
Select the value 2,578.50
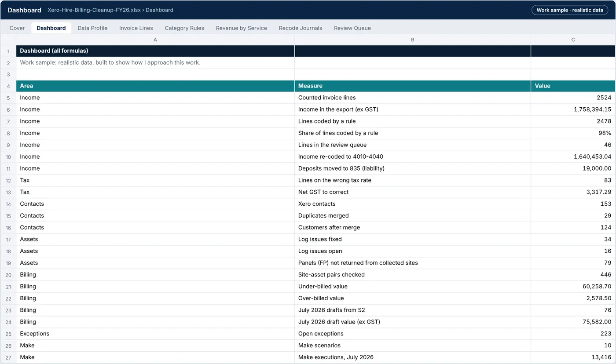pyautogui.click(x=573, y=298)
